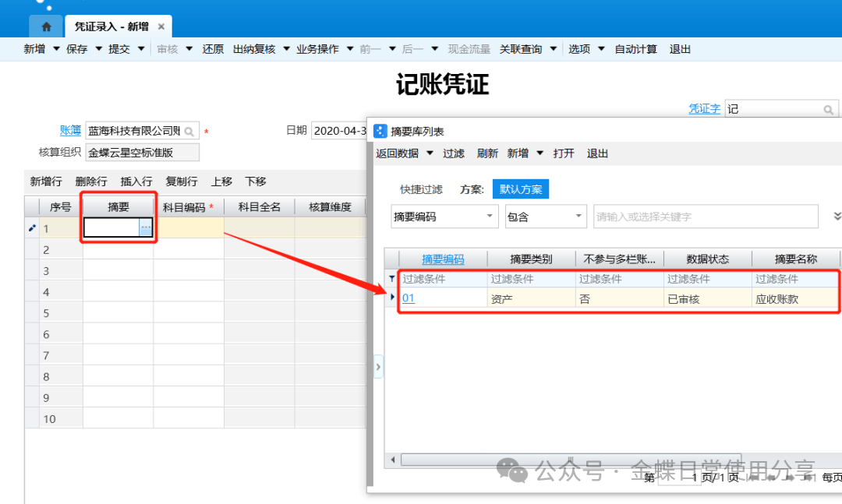Click 刷新 in the summary list toolbar
The height and width of the screenshot is (504, 842).
(487, 153)
